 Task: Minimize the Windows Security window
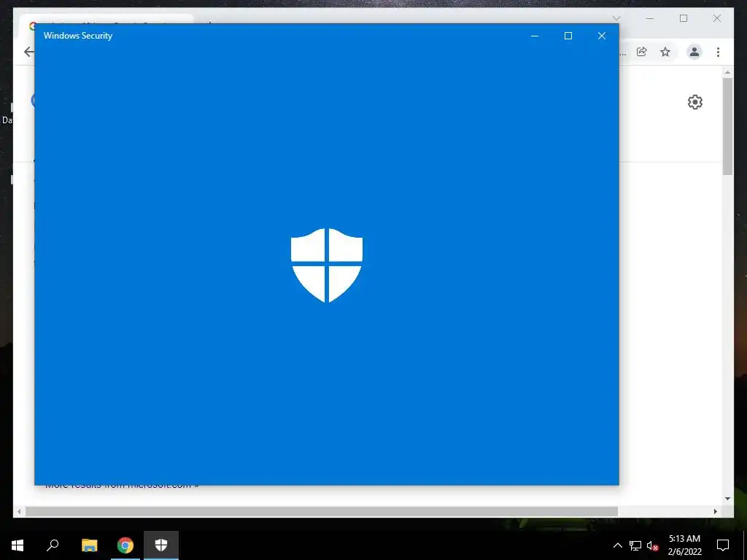click(535, 36)
